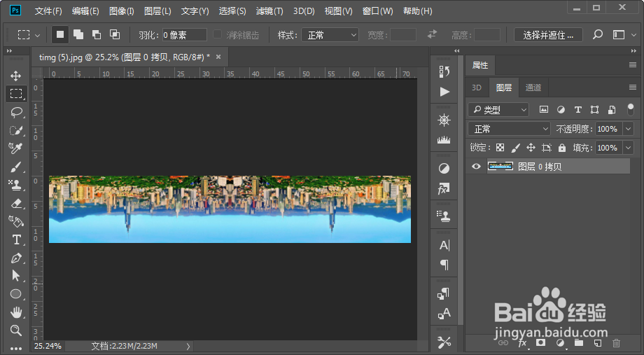Switch to the 通道 tab

[533, 87]
